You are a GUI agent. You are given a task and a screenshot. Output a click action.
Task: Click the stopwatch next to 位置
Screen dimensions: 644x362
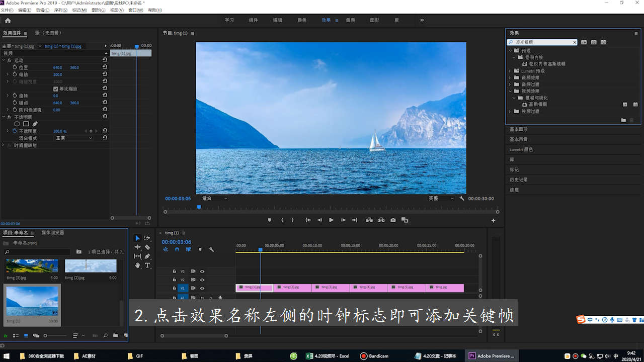15,67
